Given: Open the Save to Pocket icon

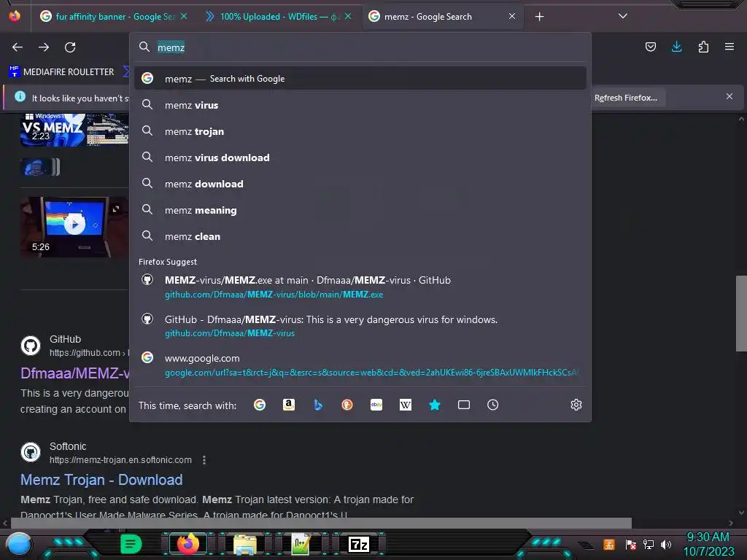Looking at the screenshot, I should (650, 47).
